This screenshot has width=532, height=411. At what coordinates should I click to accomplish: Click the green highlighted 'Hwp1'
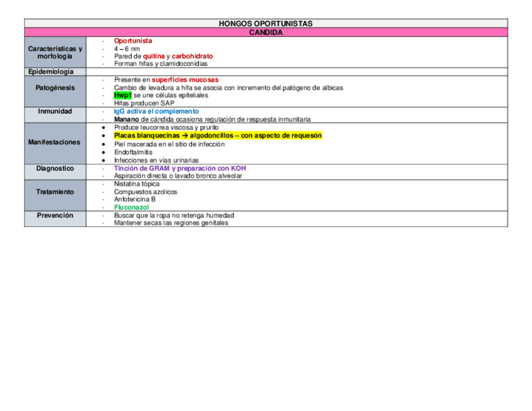point(122,95)
